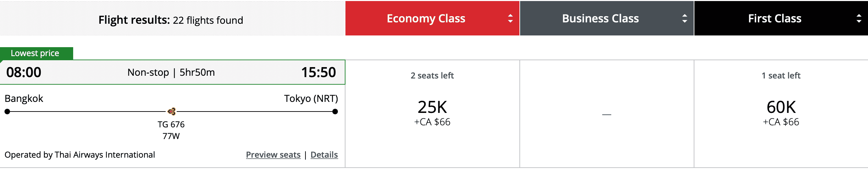Click the 08:00 departure time

pyautogui.click(x=24, y=72)
